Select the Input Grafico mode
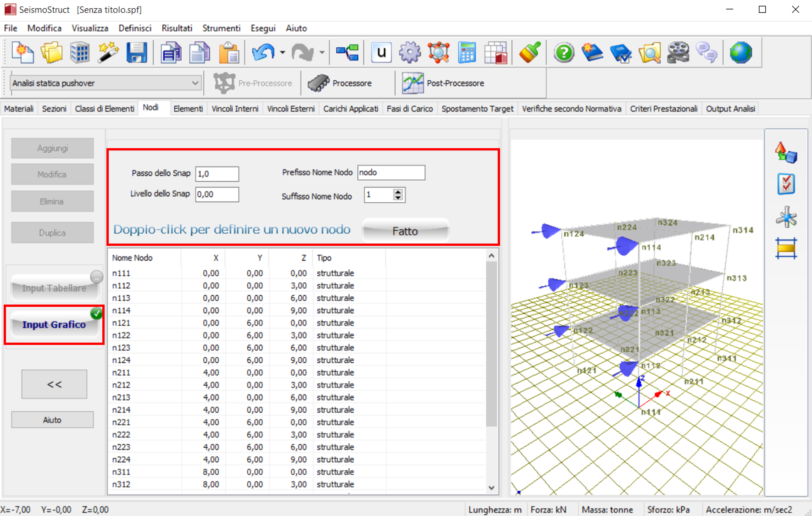 pyautogui.click(x=54, y=325)
